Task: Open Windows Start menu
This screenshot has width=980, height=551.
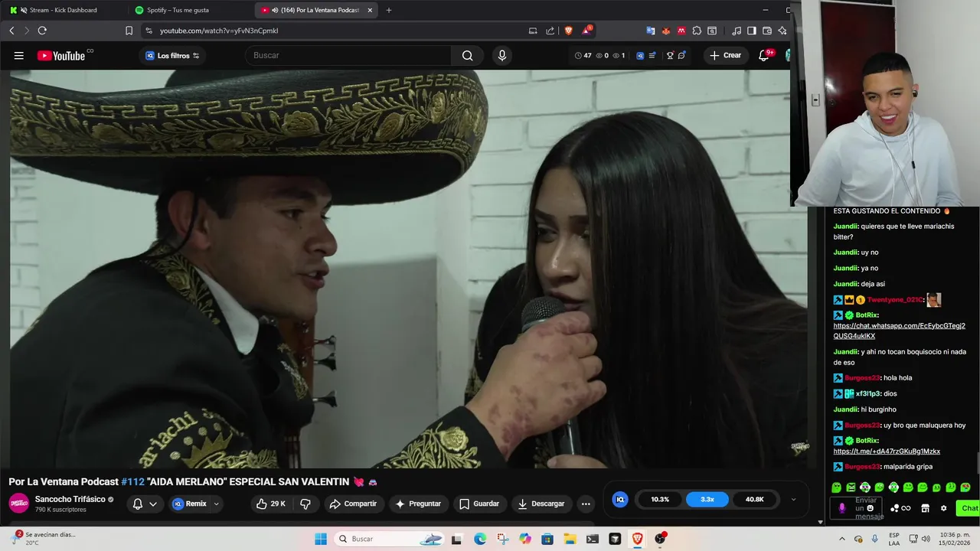Action: tap(321, 539)
